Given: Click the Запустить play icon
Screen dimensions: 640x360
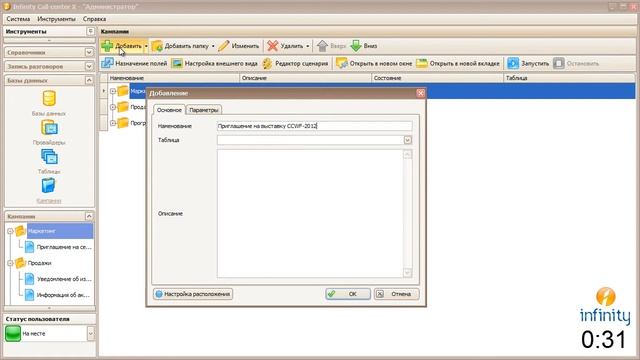Looking at the screenshot, I should (x=513, y=63).
